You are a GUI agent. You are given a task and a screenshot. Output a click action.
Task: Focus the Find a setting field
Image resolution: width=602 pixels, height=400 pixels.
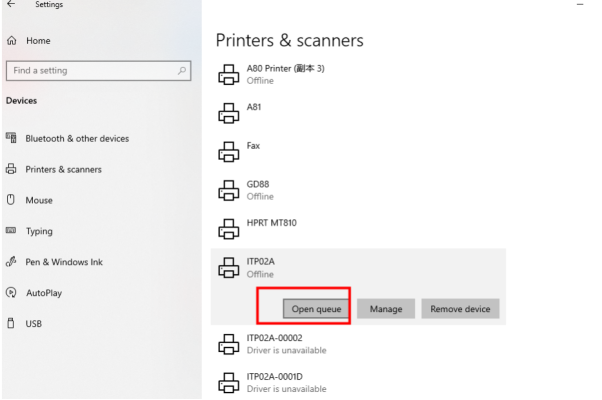tap(99, 71)
